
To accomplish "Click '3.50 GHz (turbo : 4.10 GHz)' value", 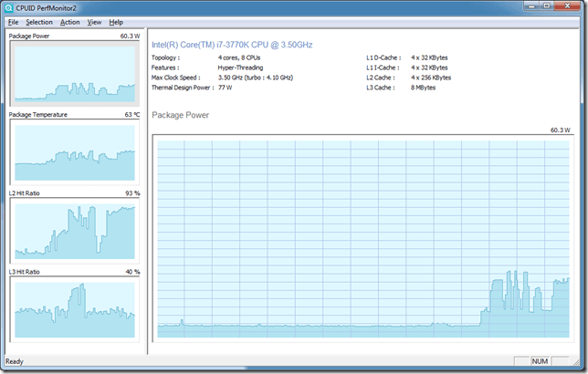I will (x=256, y=78).
